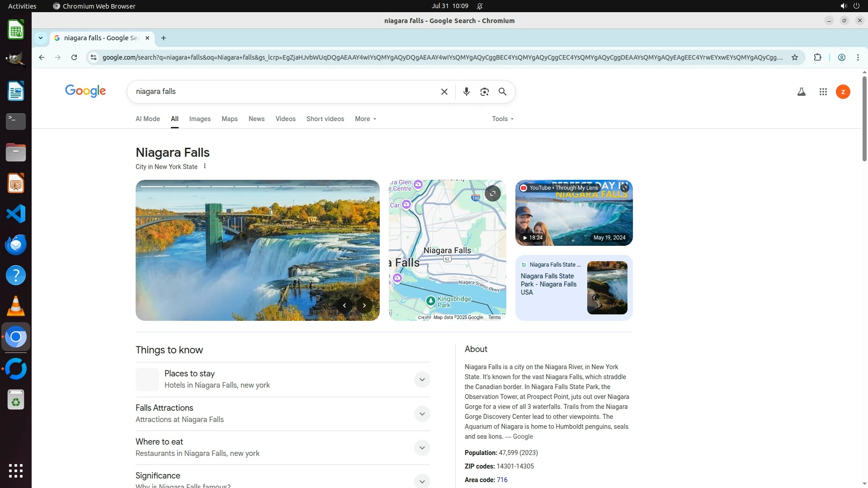
Task: Show next photo in image carousel
Action: (364, 305)
